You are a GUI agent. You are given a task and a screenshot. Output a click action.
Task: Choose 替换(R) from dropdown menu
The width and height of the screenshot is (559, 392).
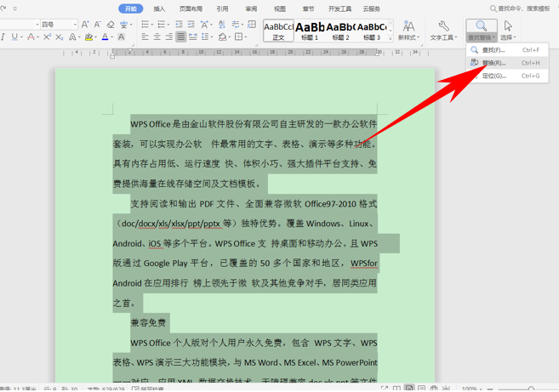click(507, 63)
